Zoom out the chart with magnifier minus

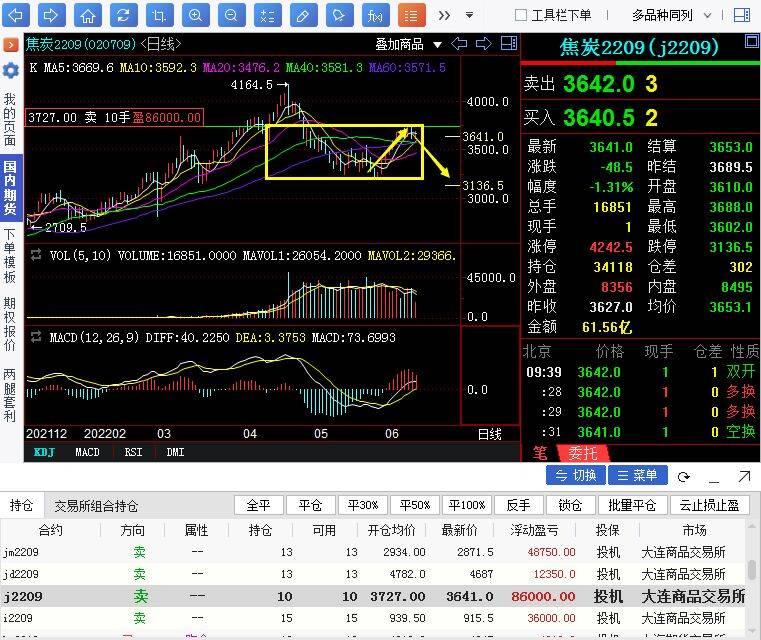pos(231,15)
